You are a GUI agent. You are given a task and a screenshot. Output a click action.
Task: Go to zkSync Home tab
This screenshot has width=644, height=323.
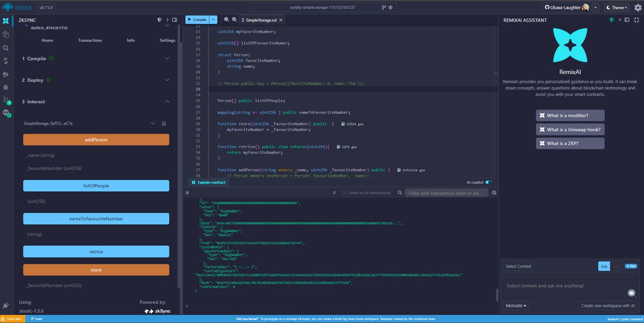(x=47, y=40)
